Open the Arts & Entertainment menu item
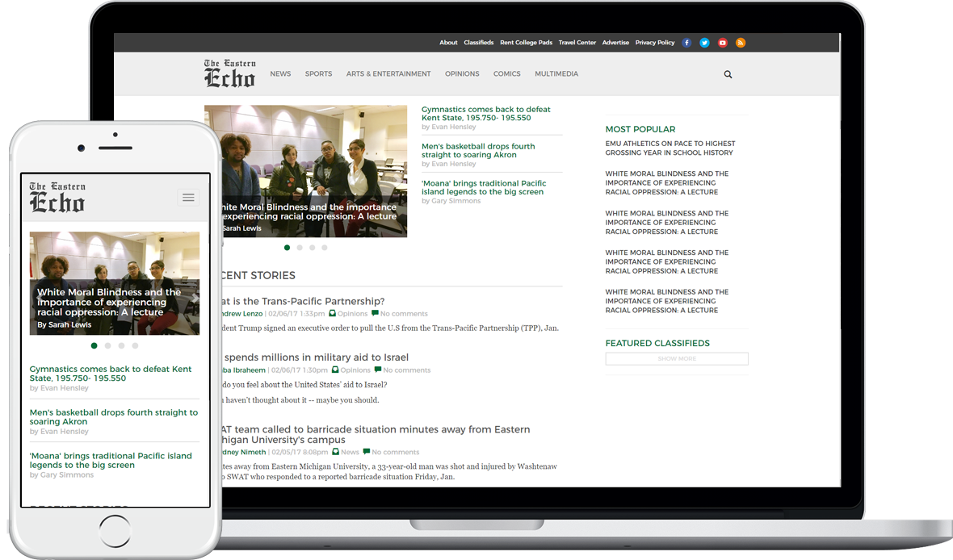953x560 pixels. coord(388,74)
